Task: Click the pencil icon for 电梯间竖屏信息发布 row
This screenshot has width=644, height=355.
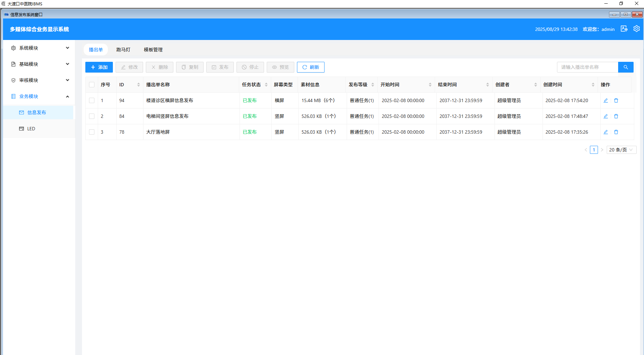Action: point(606,116)
